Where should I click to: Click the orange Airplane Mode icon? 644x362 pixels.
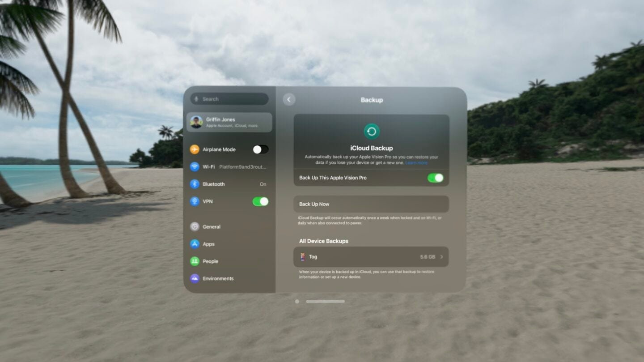195,149
